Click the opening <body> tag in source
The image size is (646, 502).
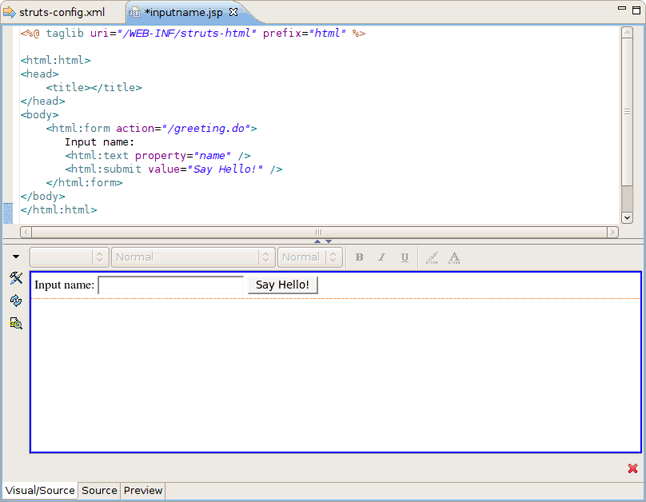(40, 115)
